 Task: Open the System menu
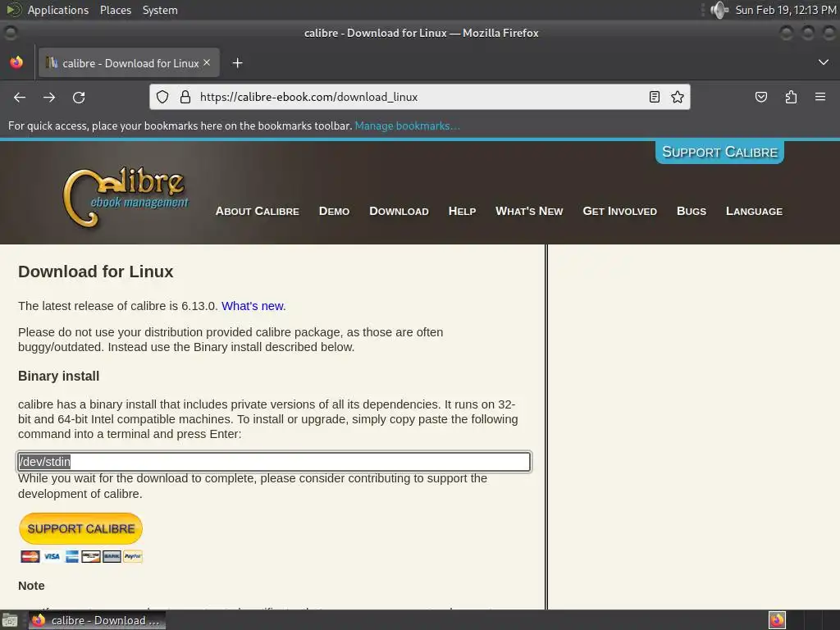(x=160, y=10)
